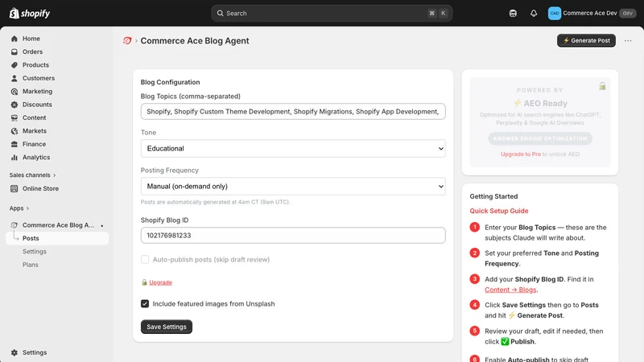Screen dimensions: 644x362
Task: Click the Blog Topics input field
Action: point(293,111)
